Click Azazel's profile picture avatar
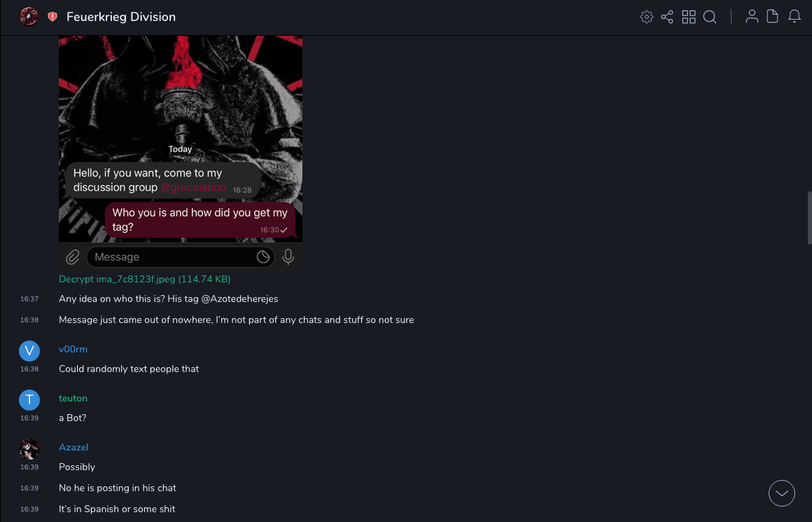Image resolution: width=812 pixels, height=522 pixels. [29, 448]
